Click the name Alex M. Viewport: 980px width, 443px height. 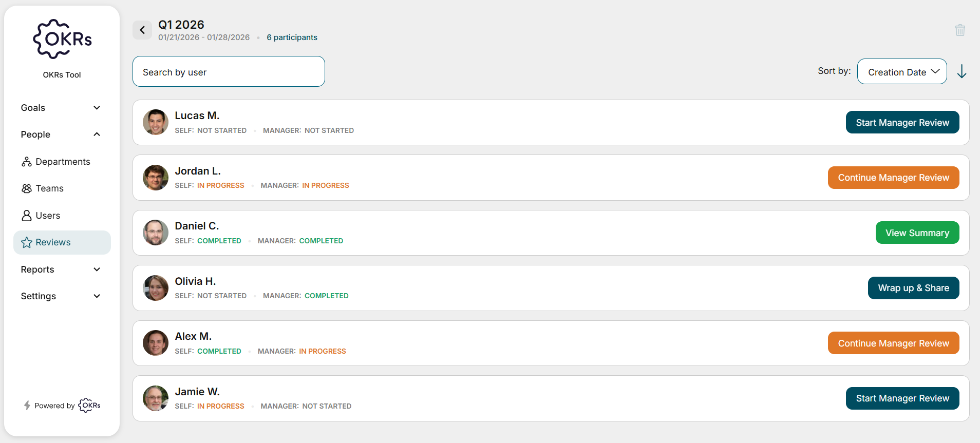click(193, 336)
